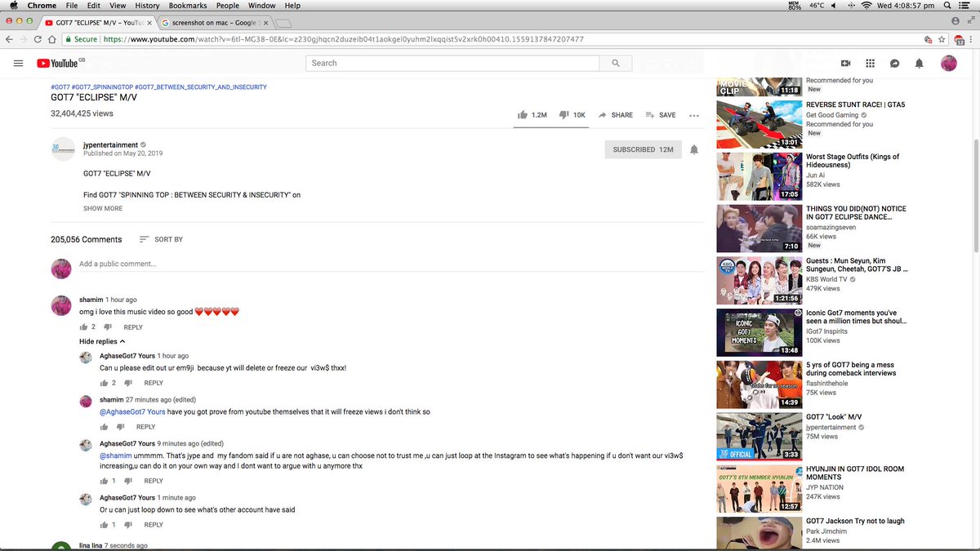
Task: Click the search magnifier button
Action: click(x=615, y=63)
